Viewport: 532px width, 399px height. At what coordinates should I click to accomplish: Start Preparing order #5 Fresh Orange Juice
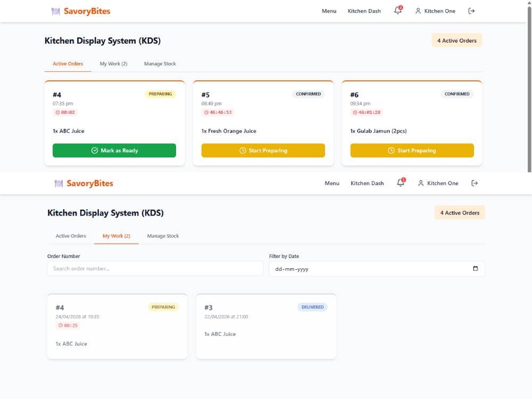pos(263,151)
